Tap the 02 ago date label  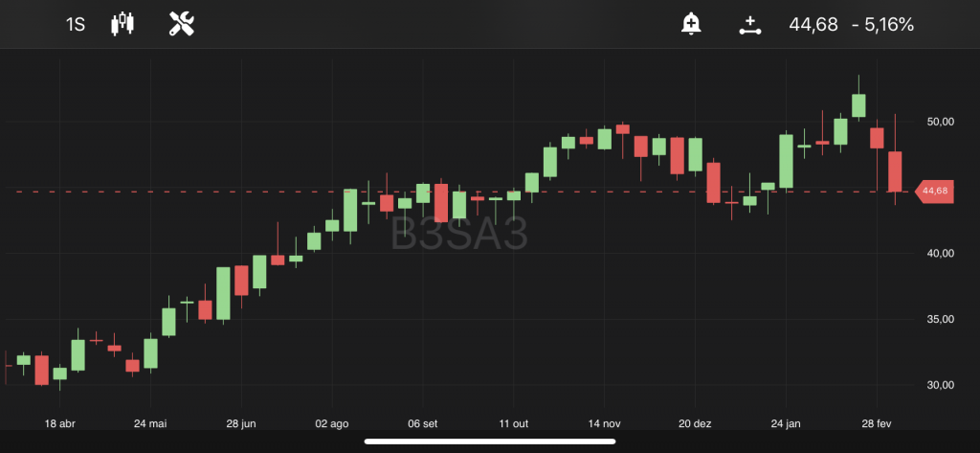tap(332, 423)
